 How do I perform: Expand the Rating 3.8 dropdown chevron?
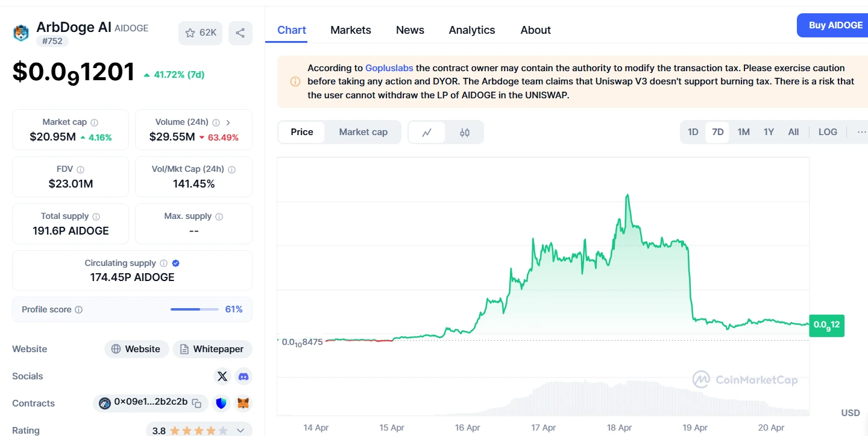click(x=241, y=431)
